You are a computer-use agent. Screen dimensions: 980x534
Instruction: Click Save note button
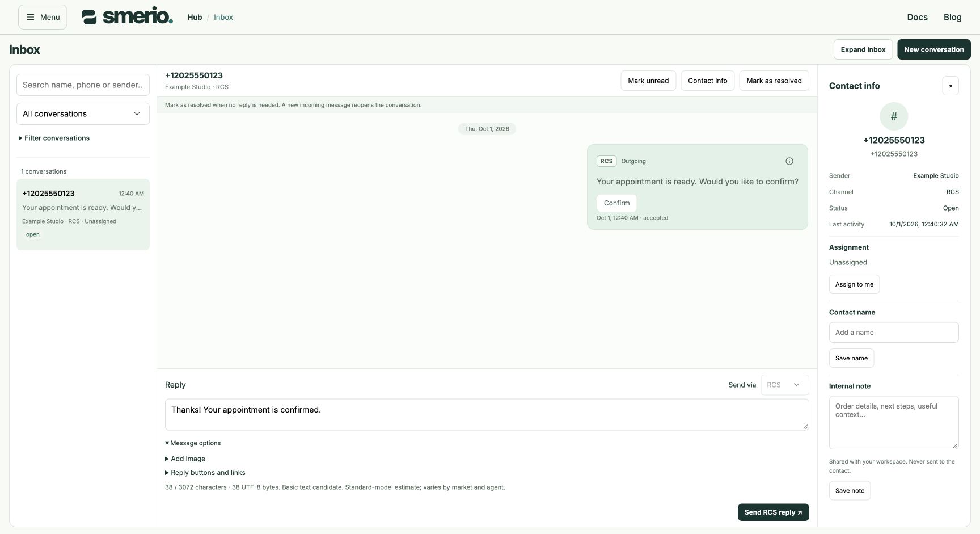tap(850, 490)
